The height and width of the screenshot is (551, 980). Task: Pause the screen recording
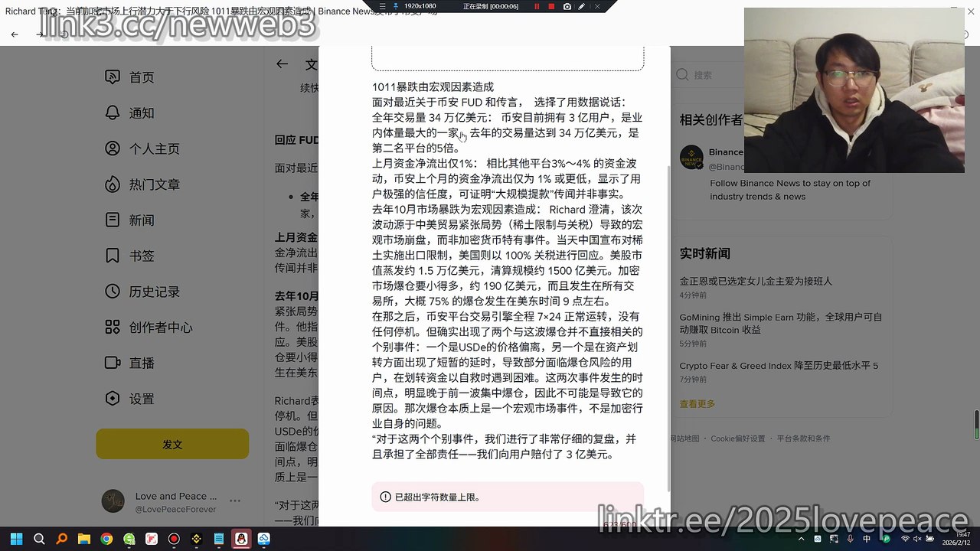537,6
